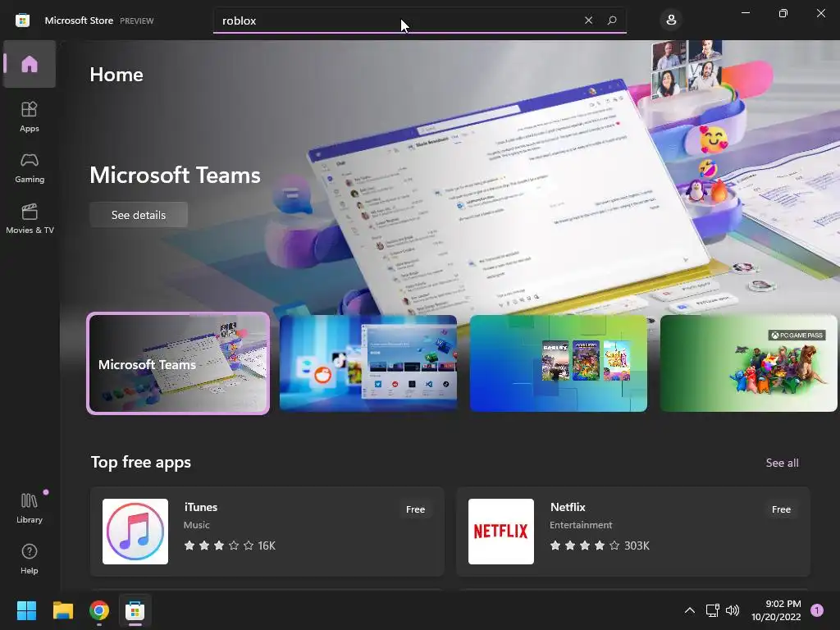The width and height of the screenshot is (840, 630).
Task: Open the Library in sidebar
Action: click(30, 508)
